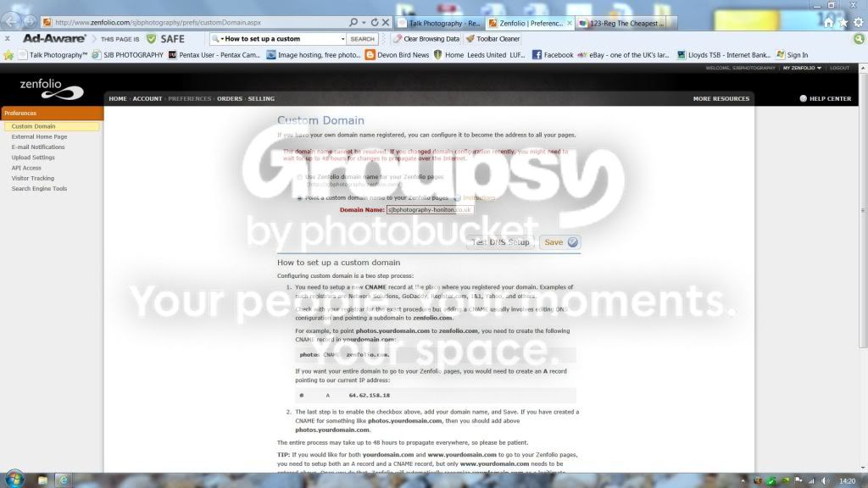Select Use Zenfolio domain name radio
This screenshot has width=868, height=488.
299,177
